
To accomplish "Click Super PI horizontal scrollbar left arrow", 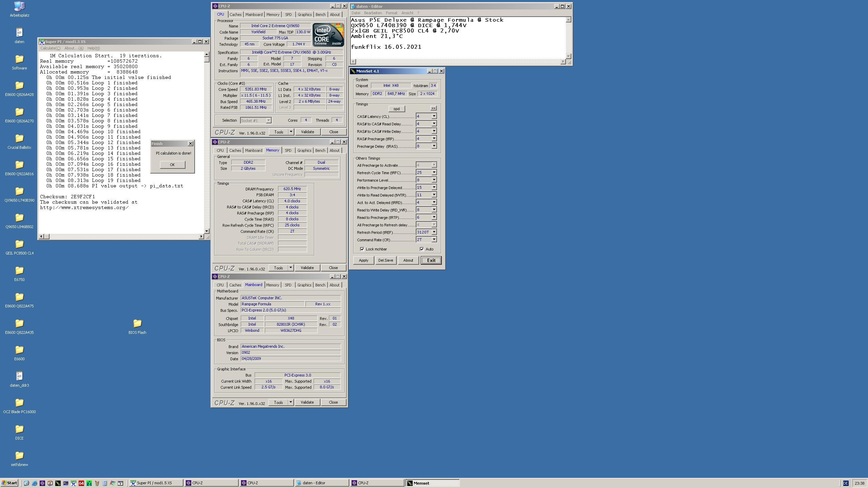I will coord(41,236).
